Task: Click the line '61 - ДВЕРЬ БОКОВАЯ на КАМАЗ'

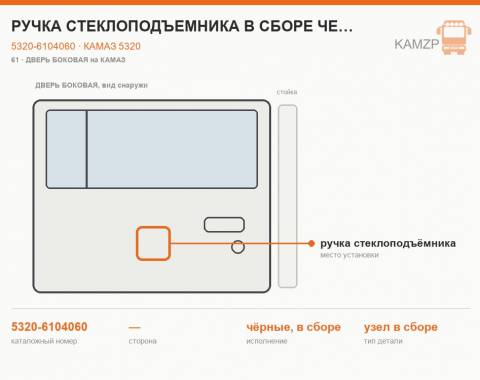Action: pos(68,60)
